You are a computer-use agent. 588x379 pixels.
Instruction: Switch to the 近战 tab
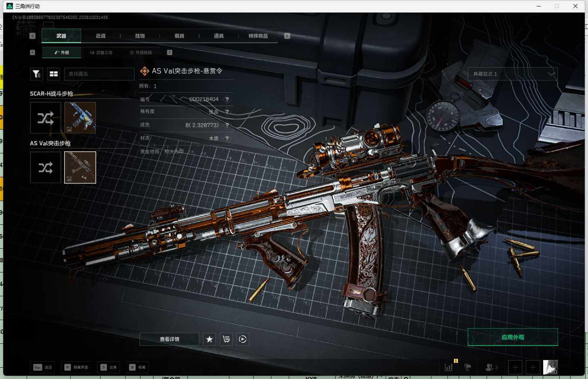coord(101,36)
